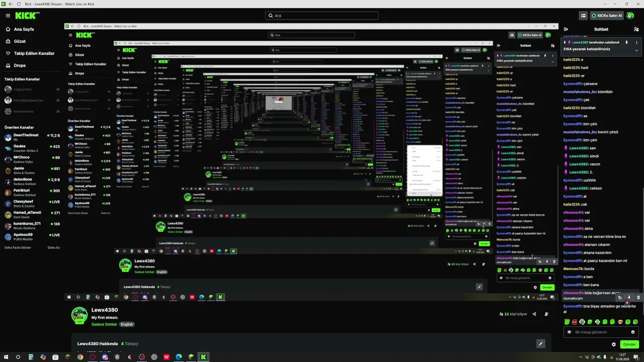This screenshot has width=644, height=362.
Task: Open Hamad_al7anoti Dark Souls channel
Action: coord(32,214)
